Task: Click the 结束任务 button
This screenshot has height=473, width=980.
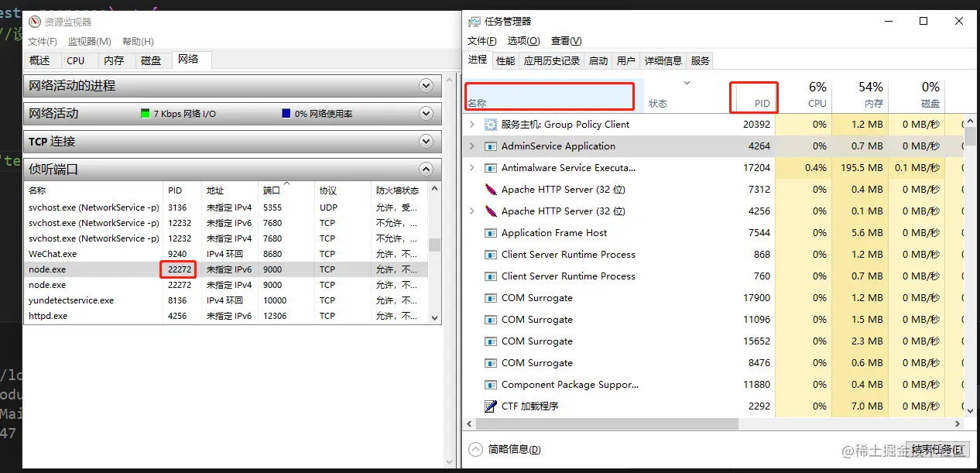Action: 938,449
